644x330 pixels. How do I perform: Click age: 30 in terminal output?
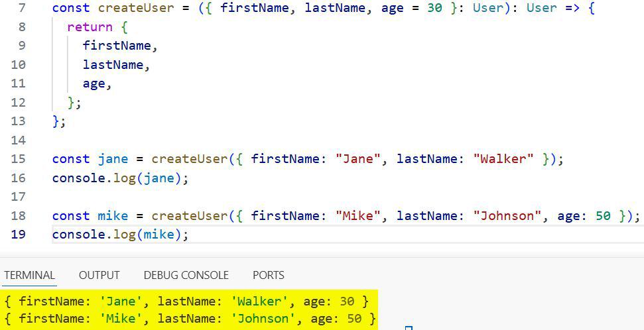(329, 302)
